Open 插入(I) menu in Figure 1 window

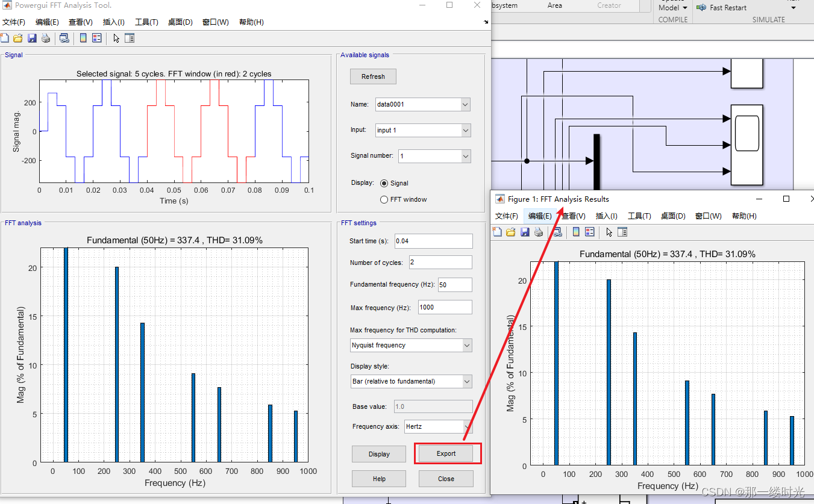(x=607, y=216)
